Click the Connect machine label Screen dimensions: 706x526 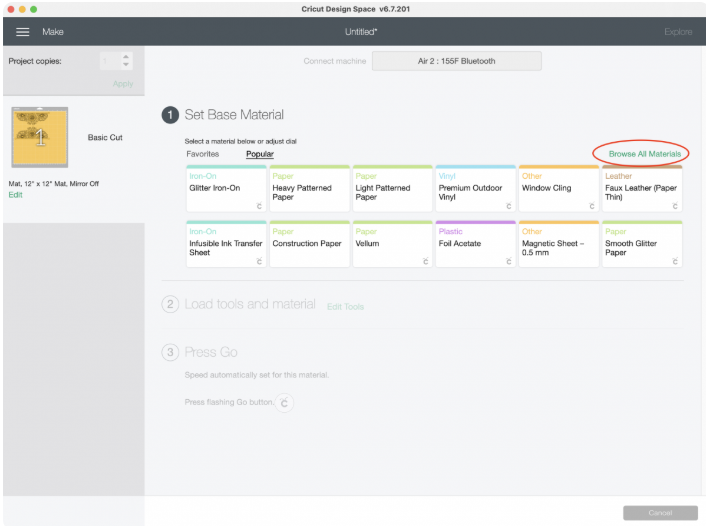[x=335, y=61]
